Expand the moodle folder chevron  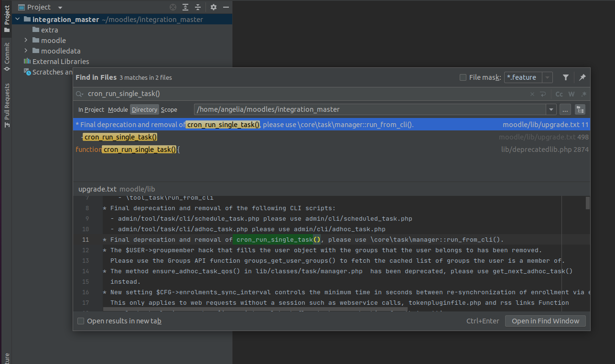click(26, 40)
